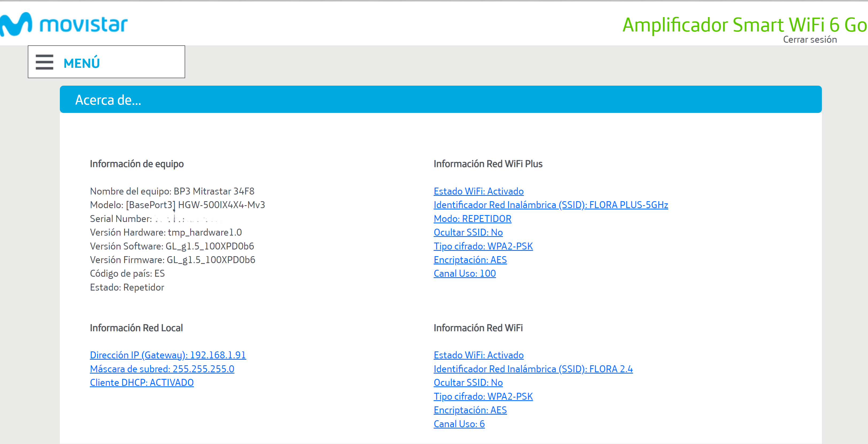Click the MENÚ label
The height and width of the screenshot is (444, 868).
tap(81, 63)
